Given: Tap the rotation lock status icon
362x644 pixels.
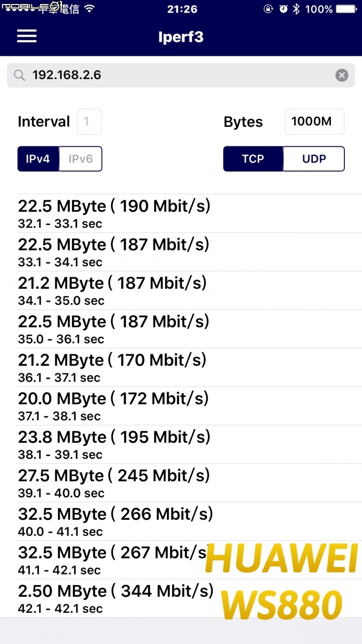Looking at the screenshot, I should (268, 9).
